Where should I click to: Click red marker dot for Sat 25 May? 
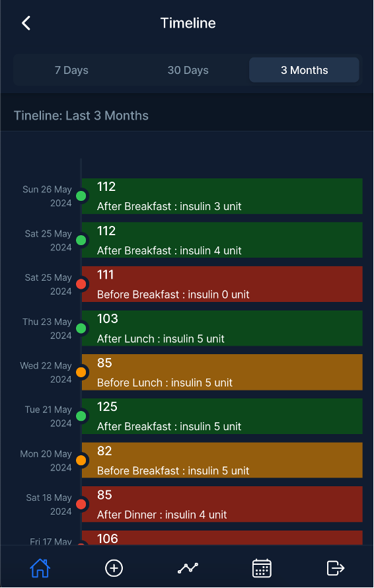tap(81, 284)
